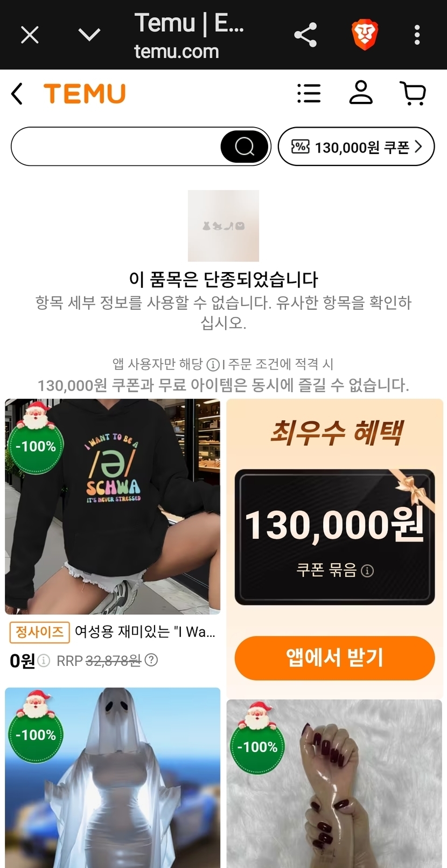Tap the 앱에서 받기 orange button
The height and width of the screenshot is (868, 447).
(x=334, y=658)
